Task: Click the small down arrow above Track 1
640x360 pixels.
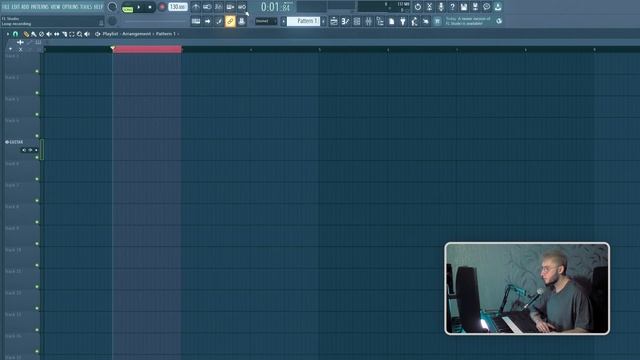Action: pyautogui.click(x=10, y=49)
